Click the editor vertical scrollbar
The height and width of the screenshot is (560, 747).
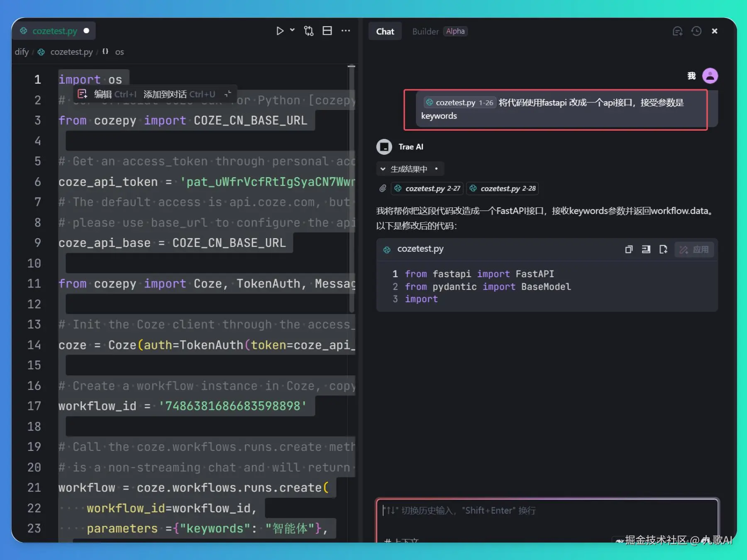point(352,189)
